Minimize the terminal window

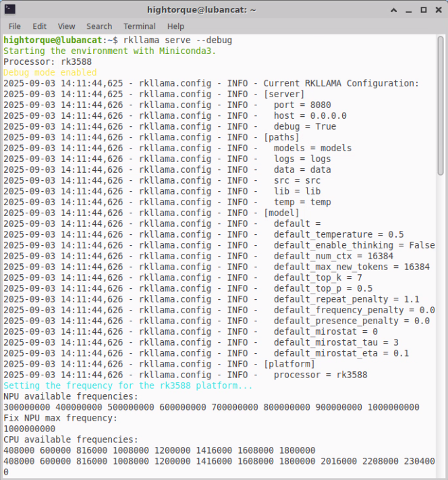(408, 10)
